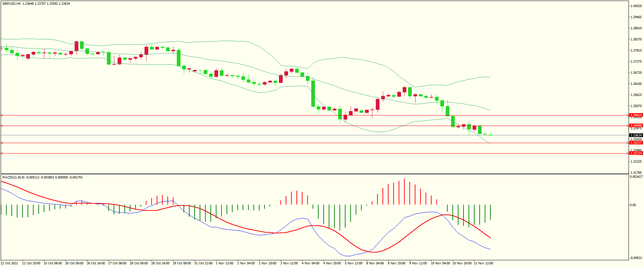The image size is (644, 267).
Task: Select the red 1.33237 price tag
Action: [x=636, y=143]
